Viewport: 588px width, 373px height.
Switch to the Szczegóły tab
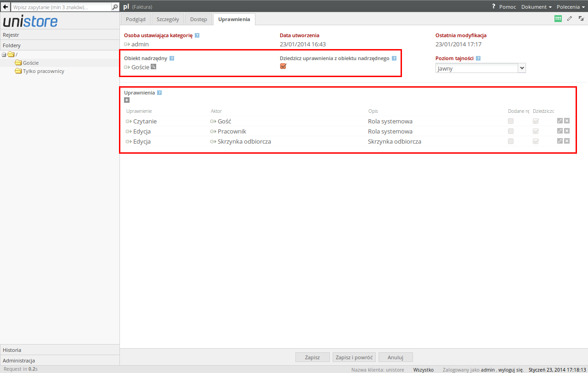168,19
